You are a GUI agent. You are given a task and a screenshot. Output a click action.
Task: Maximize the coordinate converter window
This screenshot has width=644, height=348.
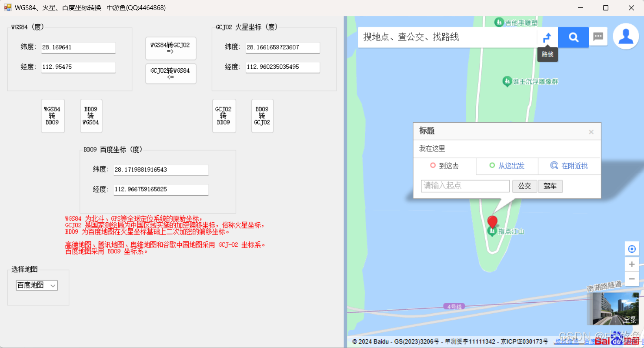pos(606,8)
